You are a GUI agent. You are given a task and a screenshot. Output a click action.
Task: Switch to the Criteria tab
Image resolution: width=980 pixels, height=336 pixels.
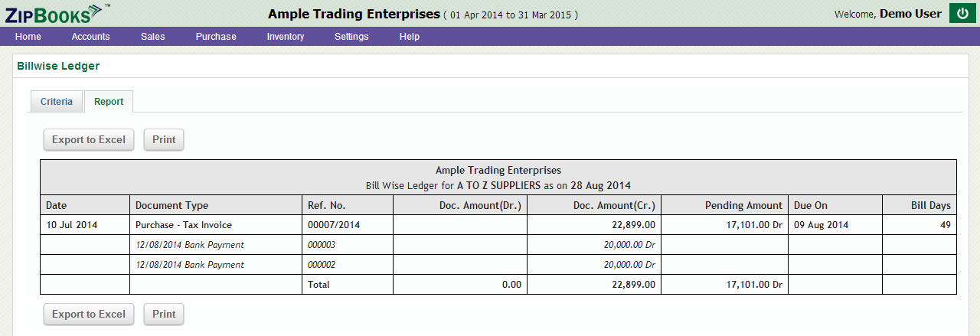[57, 102]
